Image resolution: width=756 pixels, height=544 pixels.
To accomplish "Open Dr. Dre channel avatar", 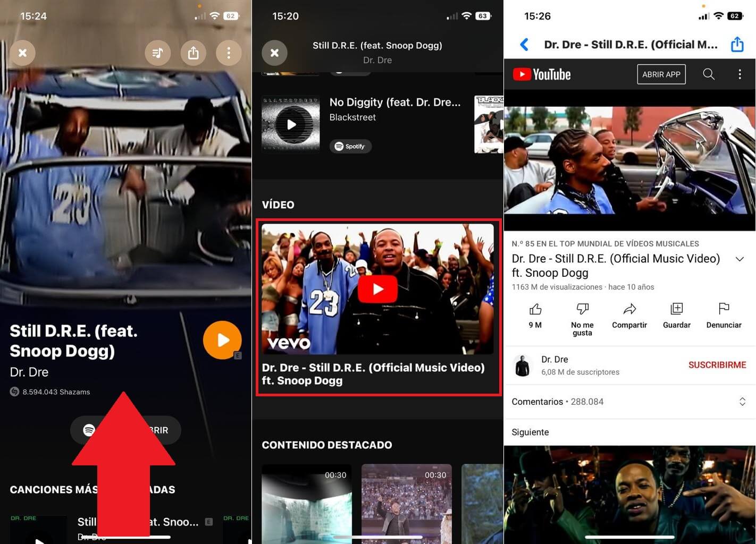I will 523,365.
